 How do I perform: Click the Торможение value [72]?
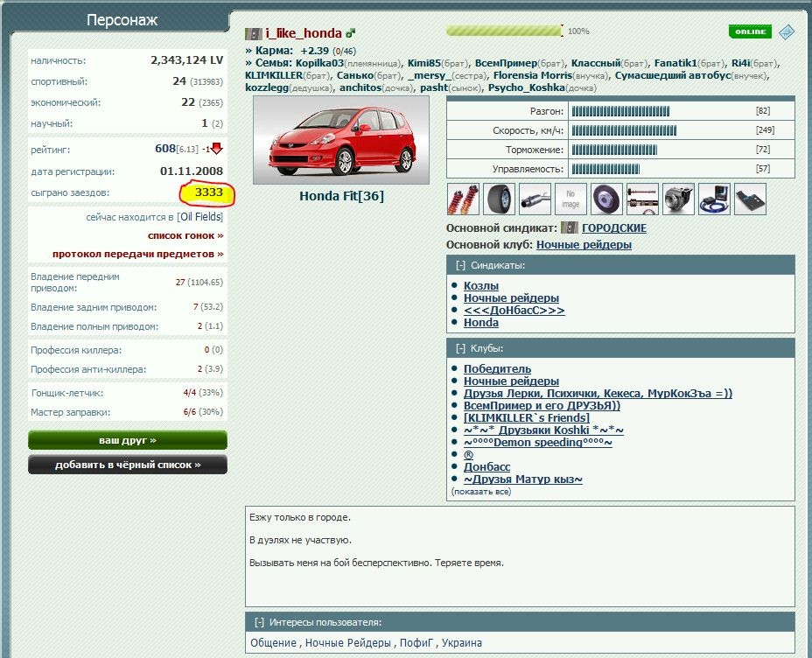[x=763, y=150]
